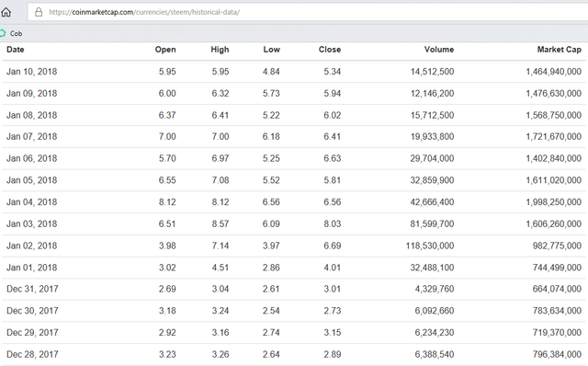Click volume value 12,146,200
Screen dimensions: 588x366
[x=432, y=94]
